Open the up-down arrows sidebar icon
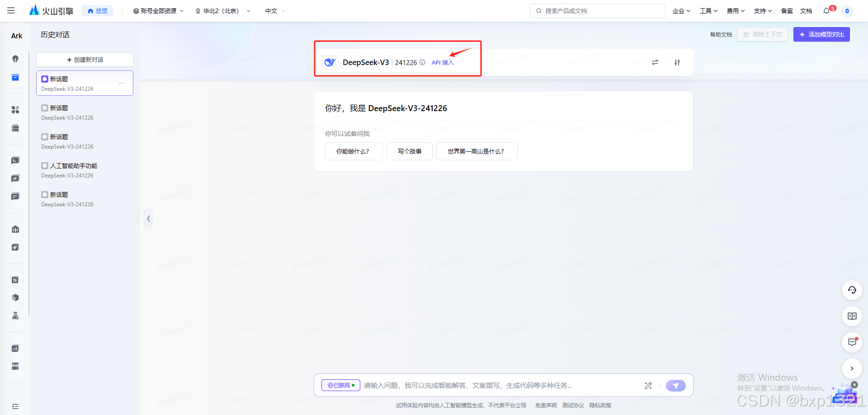Screen dimensions: 868x415 click(15, 280)
